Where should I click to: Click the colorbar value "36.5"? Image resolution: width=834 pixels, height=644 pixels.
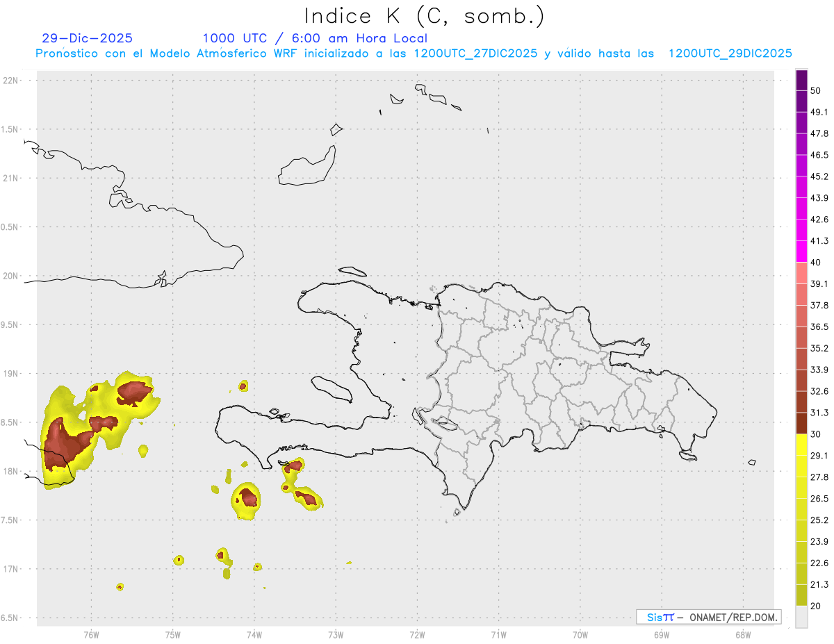point(819,327)
